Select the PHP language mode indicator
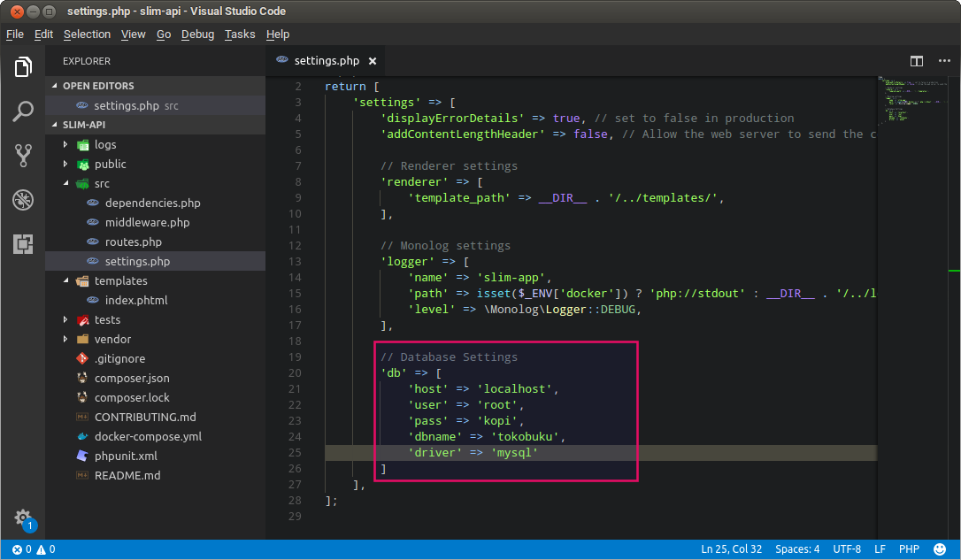The height and width of the screenshot is (560, 961). pos(909,548)
